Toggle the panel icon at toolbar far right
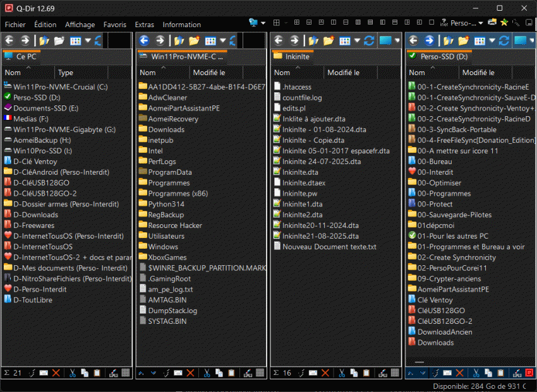Viewport: 537px width, 392px height. 529,23
